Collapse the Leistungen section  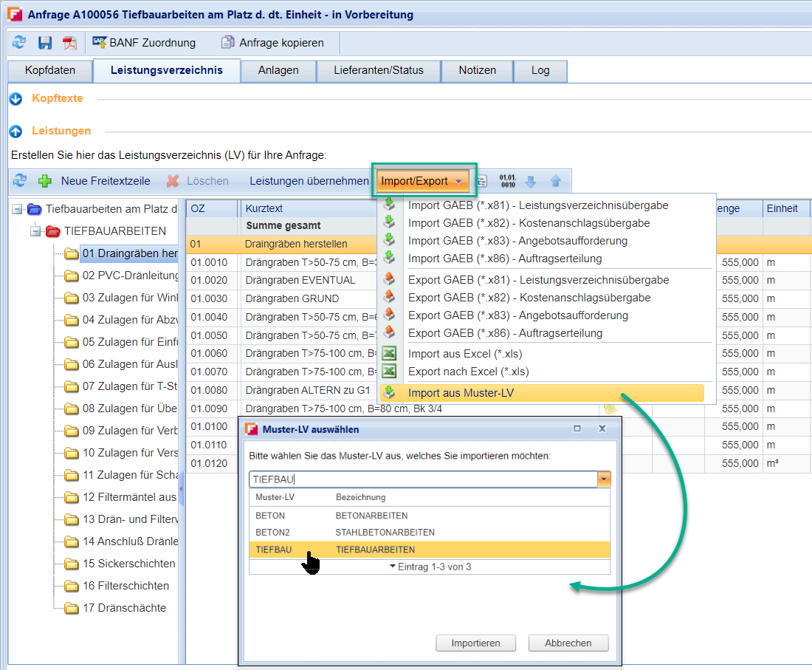(x=16, y=131)
